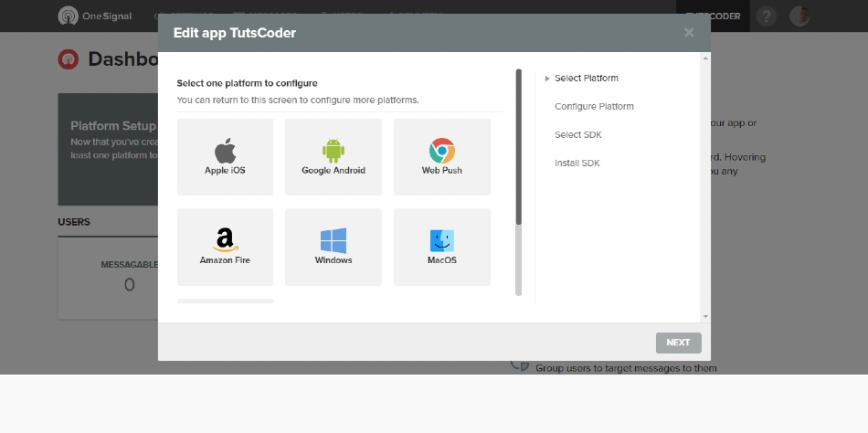Click 'Group users to target messages' text
Image resolution: width=868 pixels, height=433 pixels.
point(626,368)
